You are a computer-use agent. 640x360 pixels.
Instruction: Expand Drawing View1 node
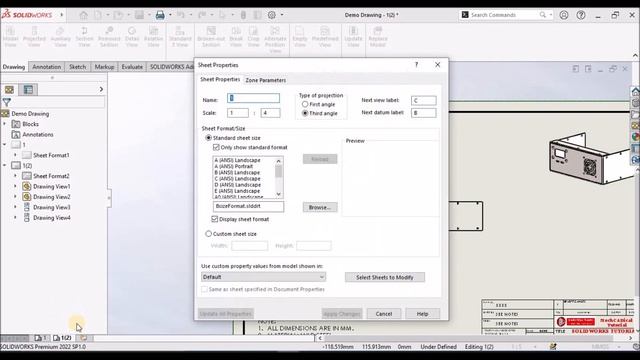pyautogui.click(x=16, y=186)
